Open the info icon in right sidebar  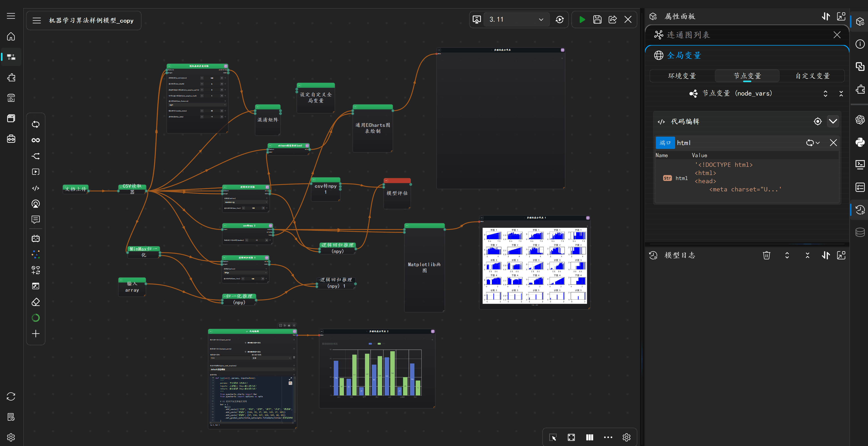pos(860,44)
